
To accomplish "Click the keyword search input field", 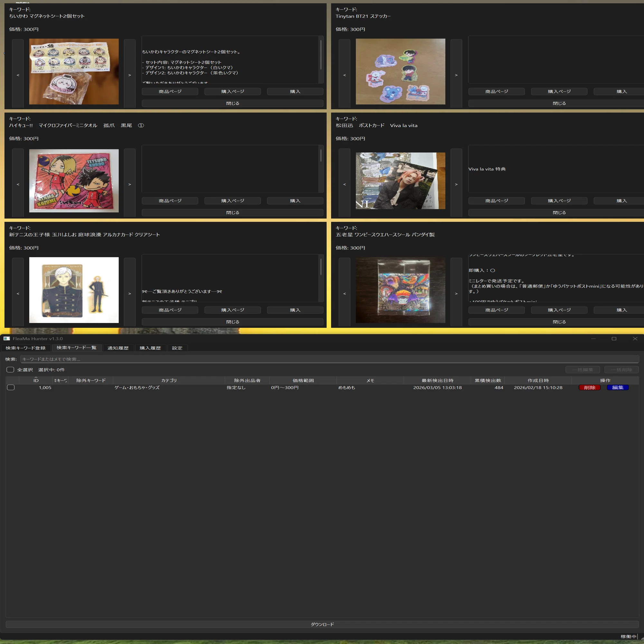I will 329,359.
